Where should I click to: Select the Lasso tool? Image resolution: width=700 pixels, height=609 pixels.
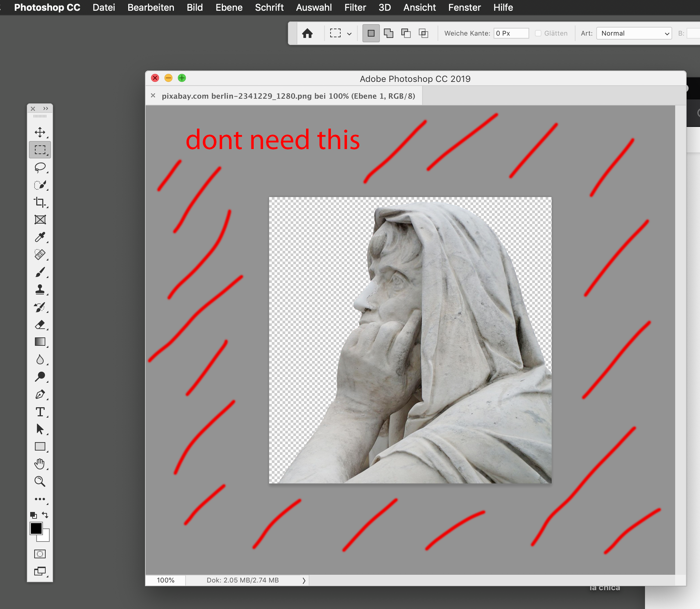pos(40,167)
